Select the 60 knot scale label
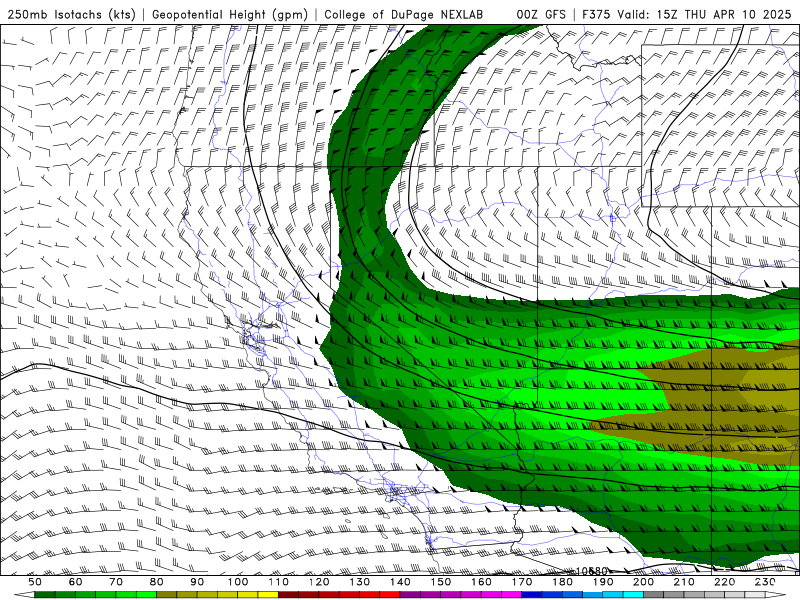The width and height of the screenshot is (800, 600). (x=75, y=582)
